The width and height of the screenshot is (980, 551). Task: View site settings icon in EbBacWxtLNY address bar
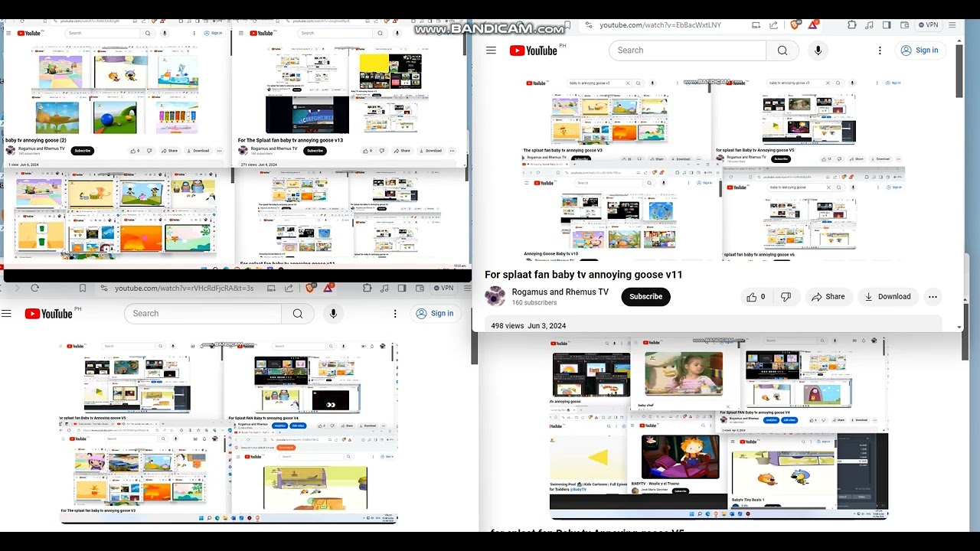pos(588,25)
